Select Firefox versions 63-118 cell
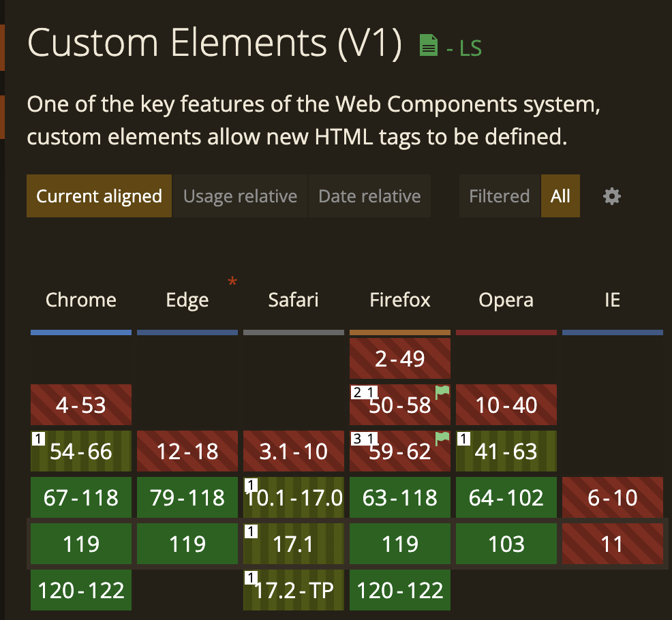This screenshot has width=672, height=620. point(400,497)
